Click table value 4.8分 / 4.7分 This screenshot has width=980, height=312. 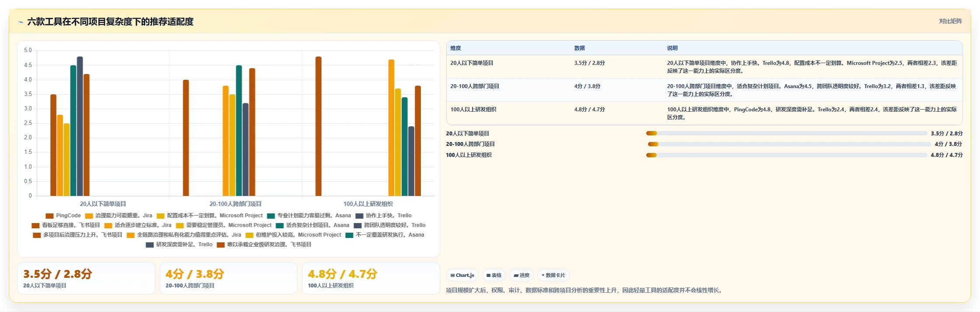pos(589,110)
